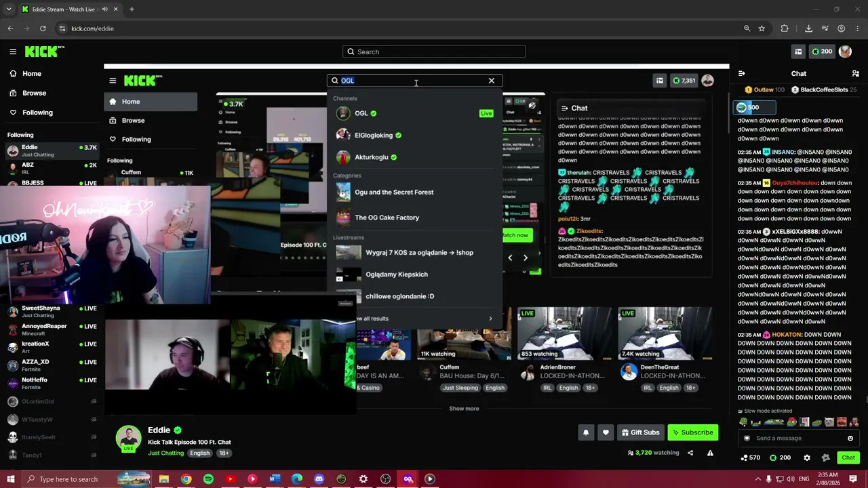Viewport: 868px width, 488px height.
Task: Open the Oglądamy Kiepskich livestream result
Action: point(414,274)
